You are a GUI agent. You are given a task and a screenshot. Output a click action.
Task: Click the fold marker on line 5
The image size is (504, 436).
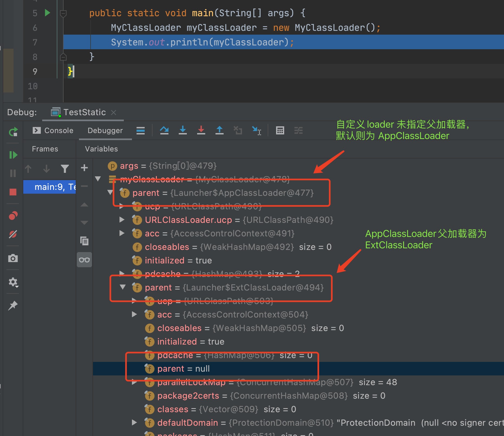[63, 13]
